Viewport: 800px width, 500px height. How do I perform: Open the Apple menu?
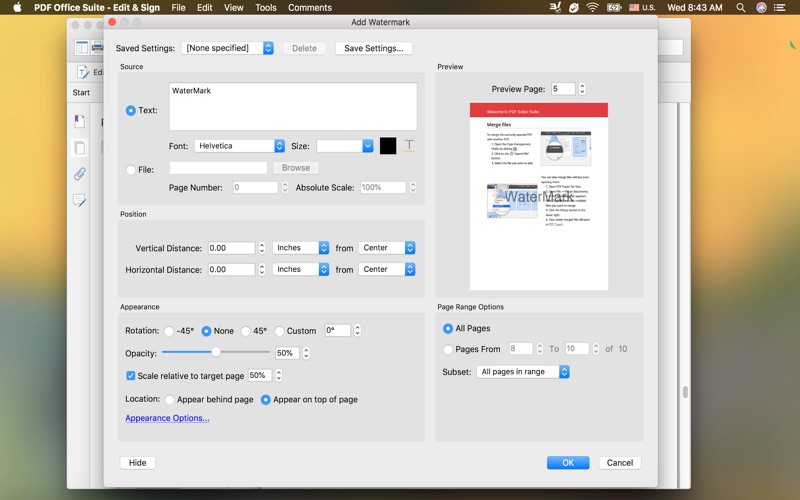point(17,7)
